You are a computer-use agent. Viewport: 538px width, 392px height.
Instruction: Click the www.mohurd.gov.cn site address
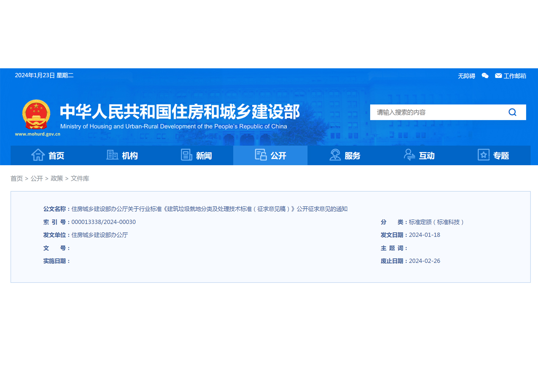(38, 134)
